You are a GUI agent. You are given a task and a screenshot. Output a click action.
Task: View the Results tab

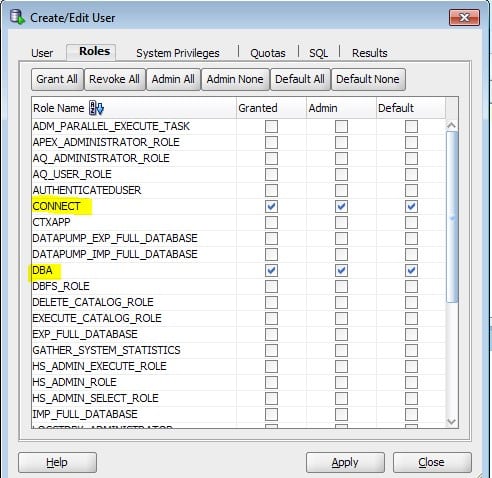point(370,53)
